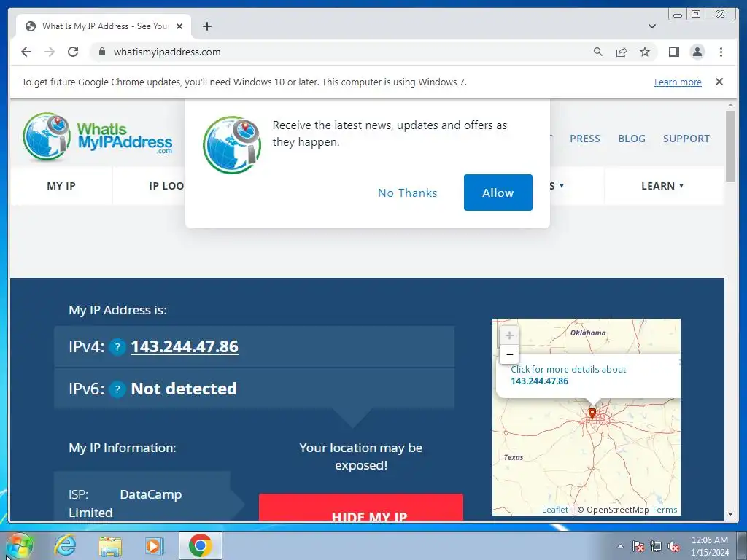The height and width of the screenshot is (560, 747).
Task: Click the red map location pin
Action: [x=592, y=413]
